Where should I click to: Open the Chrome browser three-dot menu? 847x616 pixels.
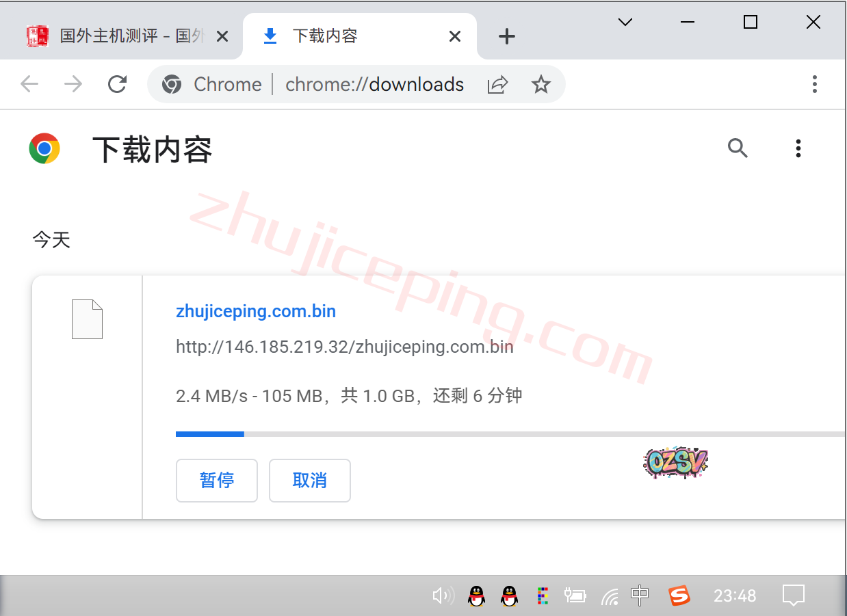tap(814, 84)
